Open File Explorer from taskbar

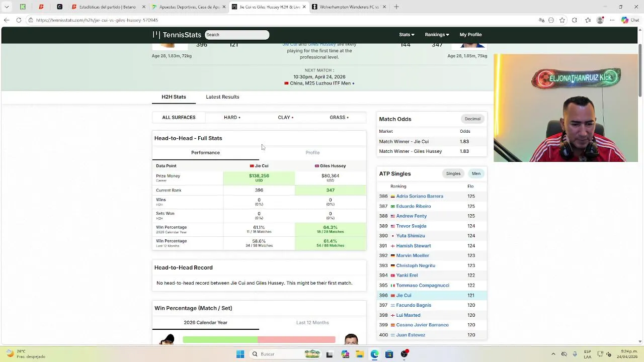pos(360,354)
